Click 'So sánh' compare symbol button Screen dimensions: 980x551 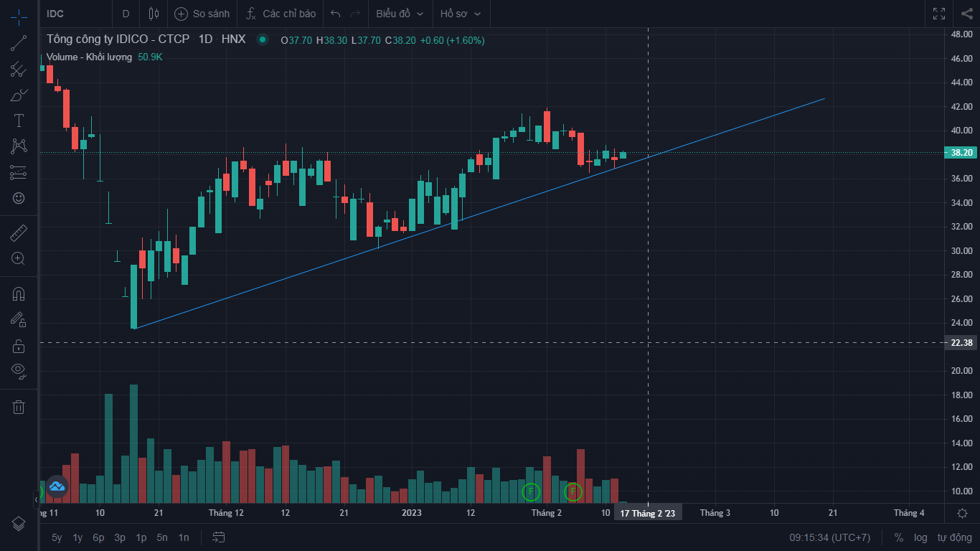click(x=202, y=14)
